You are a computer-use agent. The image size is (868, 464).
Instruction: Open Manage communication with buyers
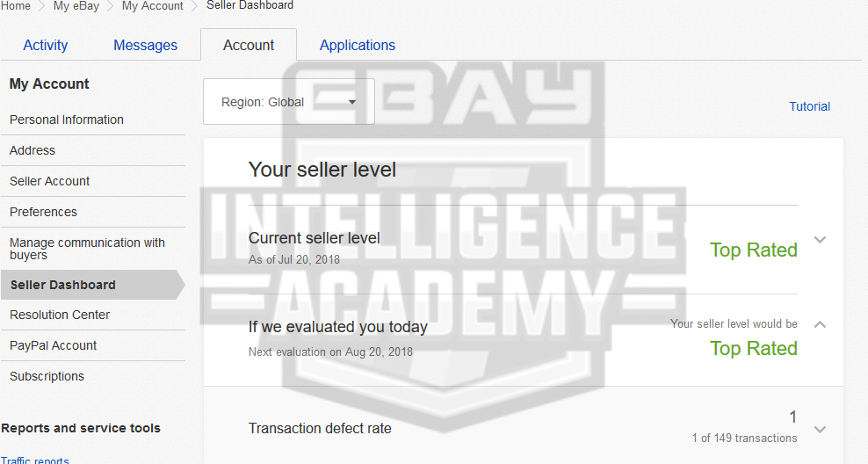87,249
